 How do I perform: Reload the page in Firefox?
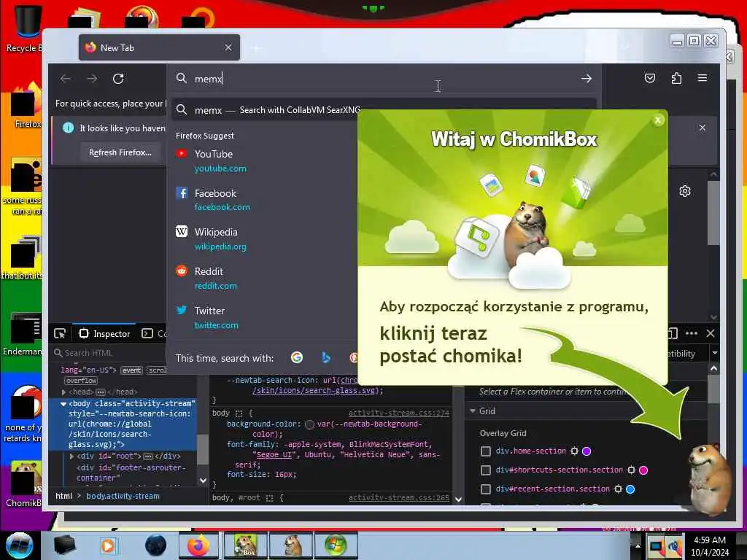point(118,79)
